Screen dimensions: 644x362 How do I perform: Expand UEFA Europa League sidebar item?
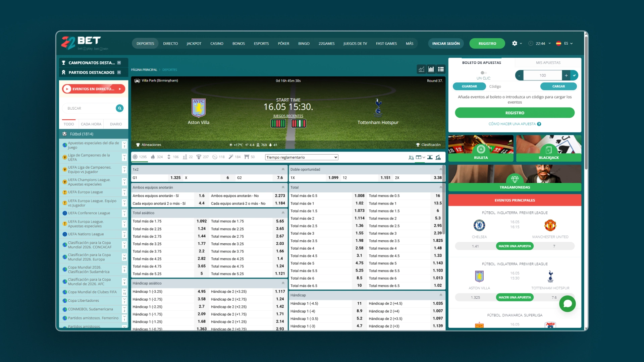[x=124, y=192]
